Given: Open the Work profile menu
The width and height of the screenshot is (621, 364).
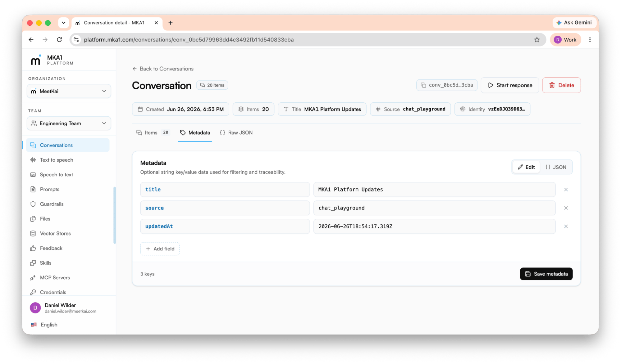Looking at the screenshot, I should click(x=565, y=40).
